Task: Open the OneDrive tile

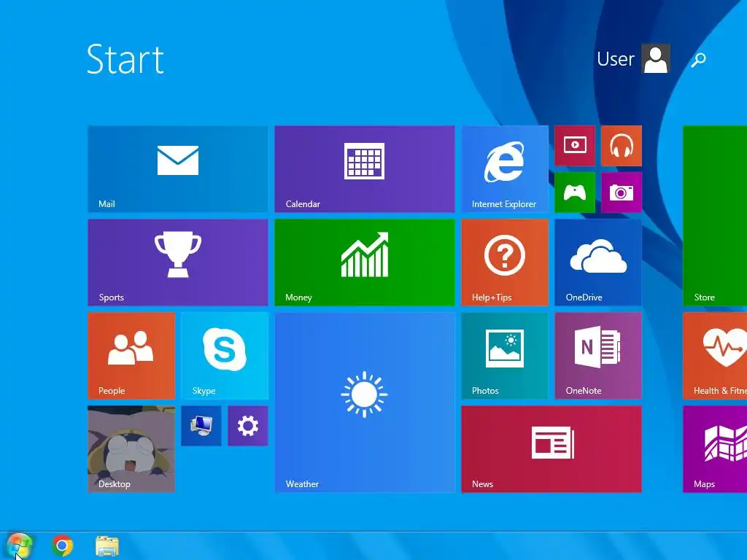Action: 598,262
